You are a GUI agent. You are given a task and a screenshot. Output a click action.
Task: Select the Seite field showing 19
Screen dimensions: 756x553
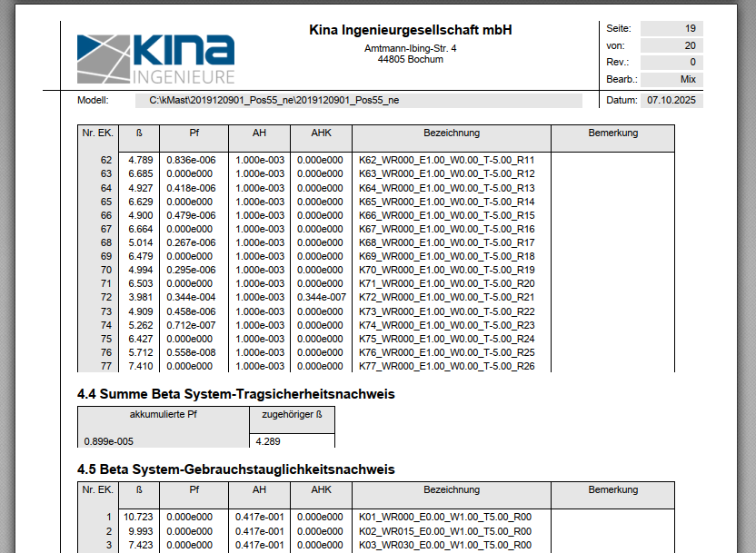(x=671, y=28)
